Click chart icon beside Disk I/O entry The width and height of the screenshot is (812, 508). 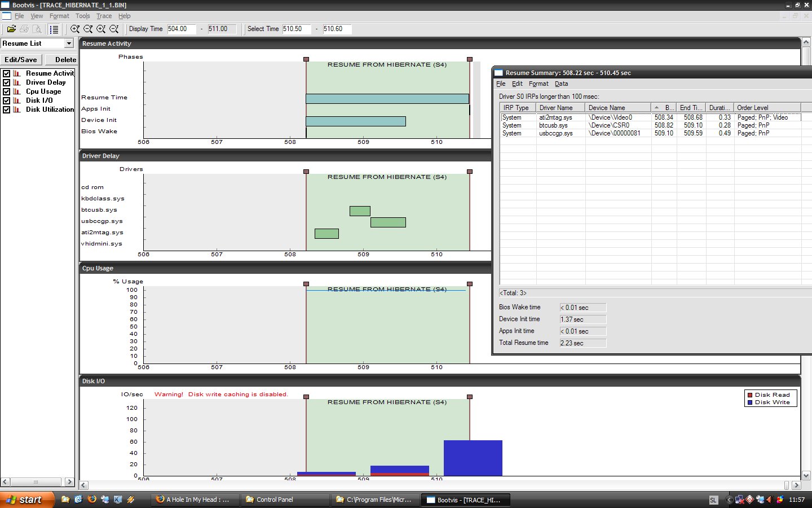pos(17,100)
